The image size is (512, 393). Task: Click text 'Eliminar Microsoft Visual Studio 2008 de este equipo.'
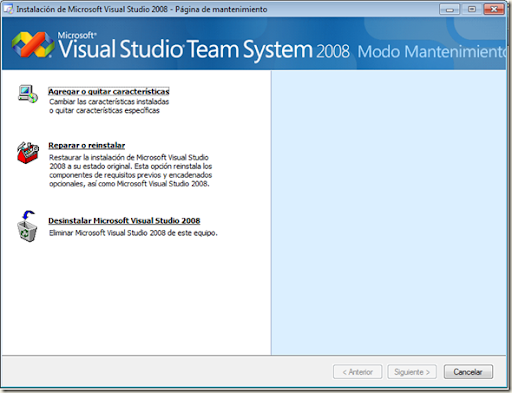coord(133,233)
